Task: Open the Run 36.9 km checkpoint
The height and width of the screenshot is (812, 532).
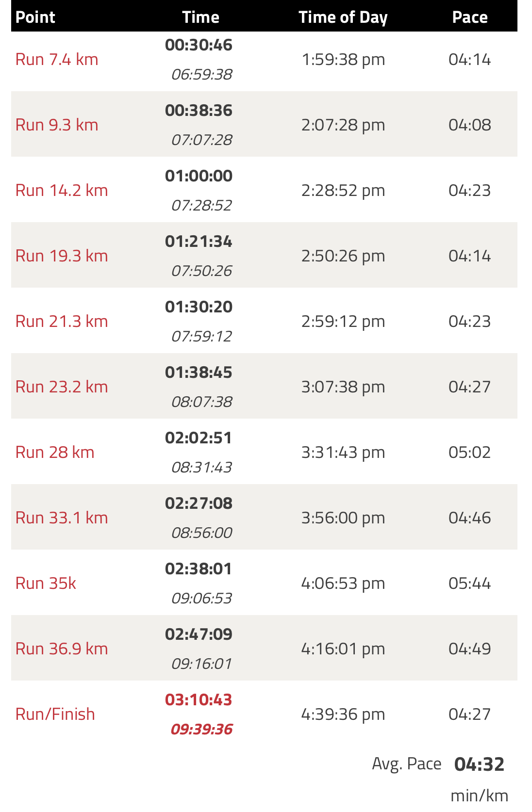Action: 62,649
